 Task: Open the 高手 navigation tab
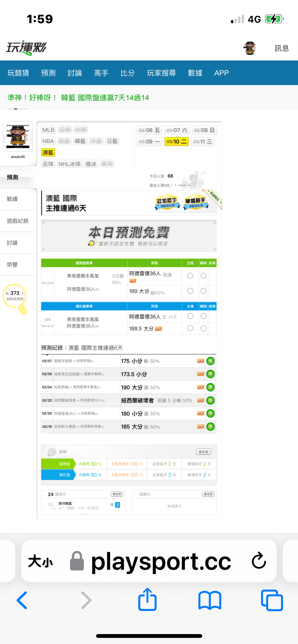click(101, 73)
